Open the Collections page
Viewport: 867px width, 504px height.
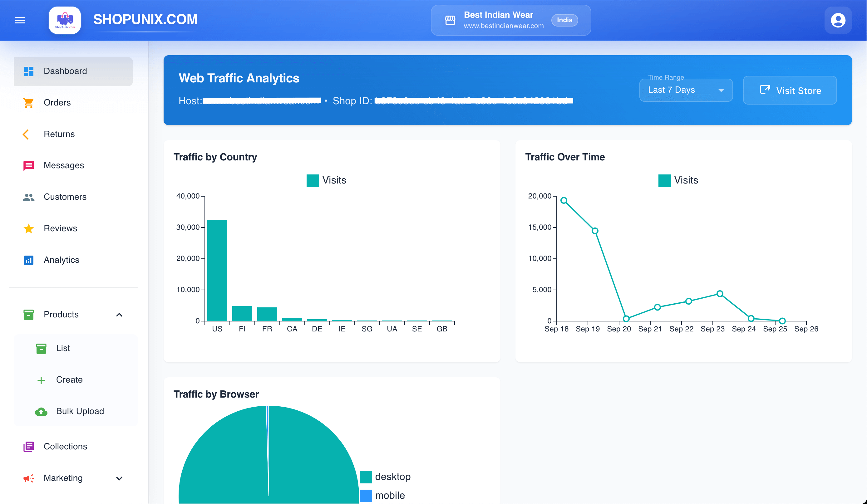73,447
